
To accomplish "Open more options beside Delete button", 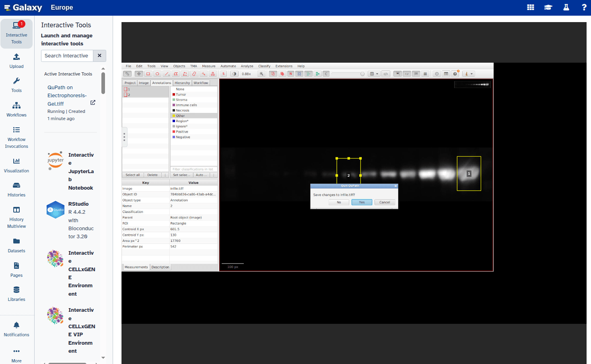I will (x=165, y=175).
